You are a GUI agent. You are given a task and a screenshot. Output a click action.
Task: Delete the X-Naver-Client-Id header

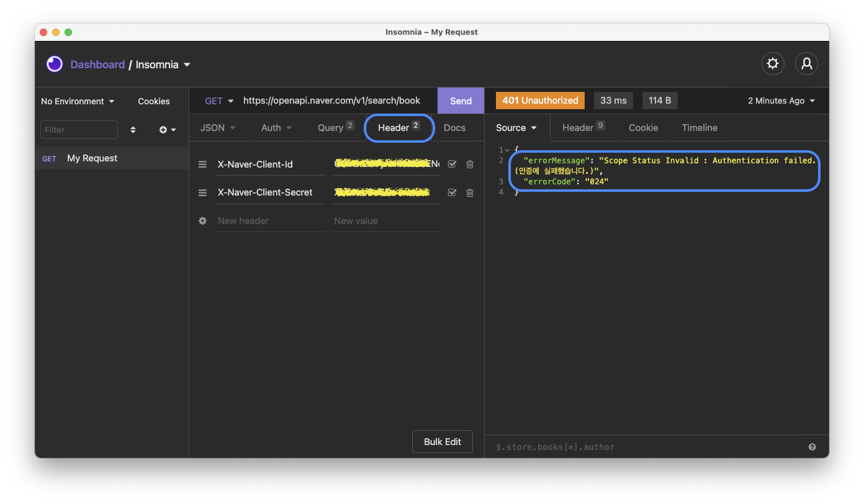(470, 164)
